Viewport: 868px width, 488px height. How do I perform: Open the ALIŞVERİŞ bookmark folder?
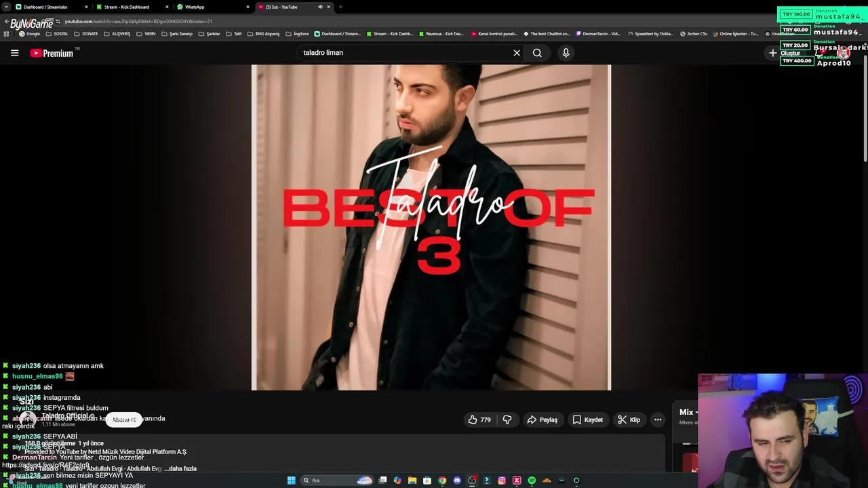pyautogui.click(x=117, y=34)
